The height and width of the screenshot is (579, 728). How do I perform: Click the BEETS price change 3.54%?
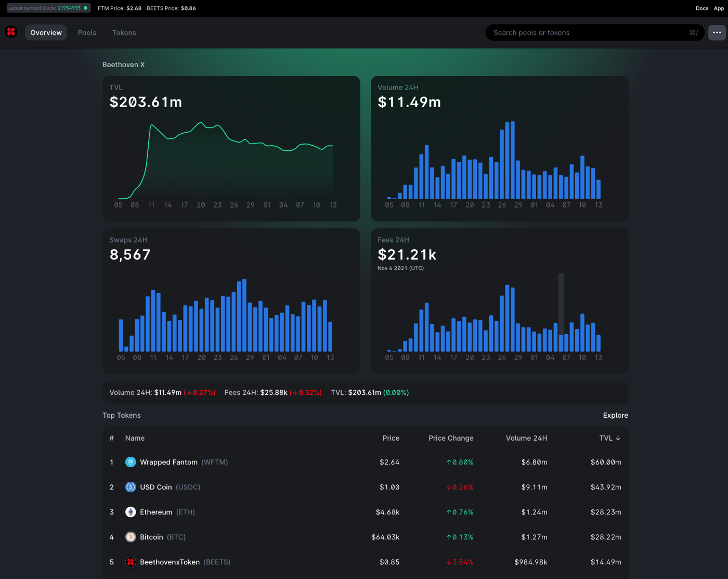click(460, 562)
